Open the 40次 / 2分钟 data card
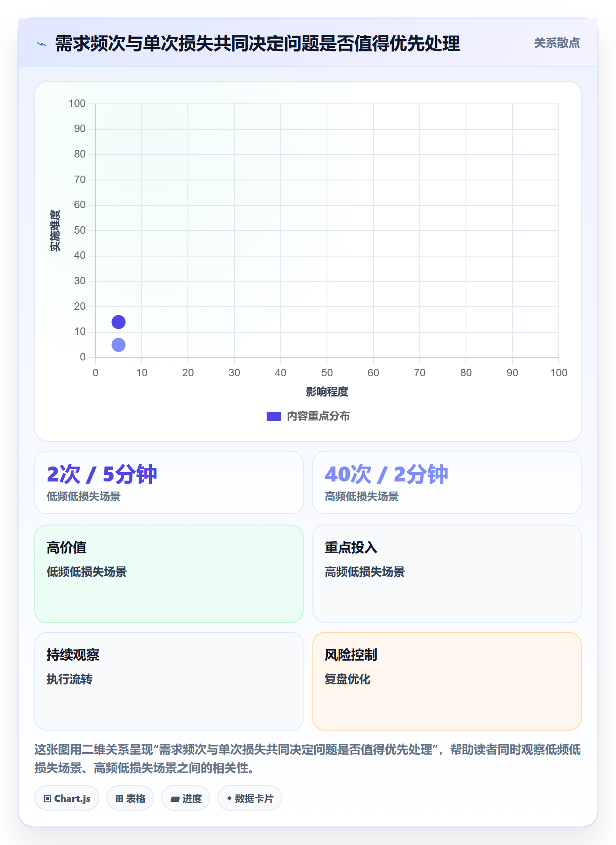This screenshot has height=845, width=616. point(447,482)
